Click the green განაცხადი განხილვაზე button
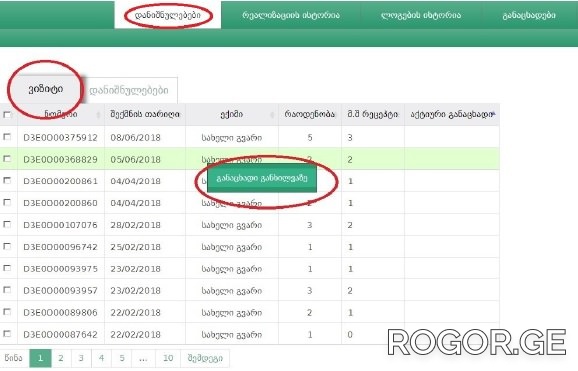This screenshot has height=371, width=578. point(262,178)
